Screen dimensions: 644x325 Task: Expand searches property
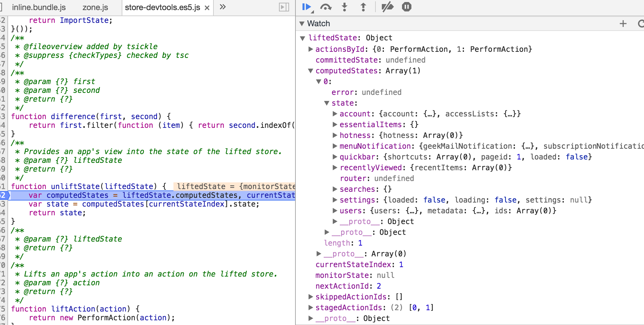[335, 189]
